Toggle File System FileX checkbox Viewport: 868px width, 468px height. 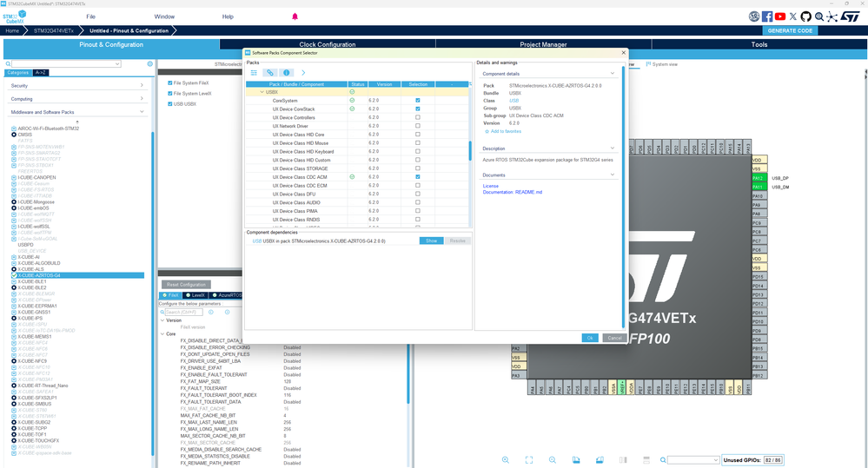pyautogui.click(x=170, y=83)
